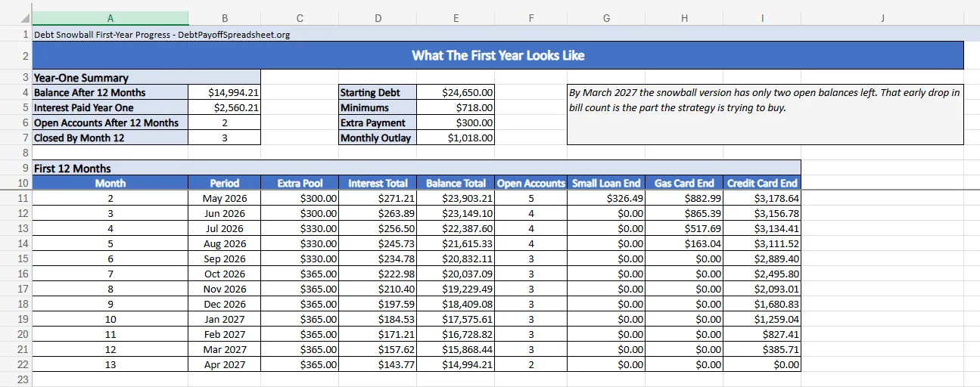980x387 pixels.
Task: Click 'Interest Paid Year One' label
Action: 110,107
